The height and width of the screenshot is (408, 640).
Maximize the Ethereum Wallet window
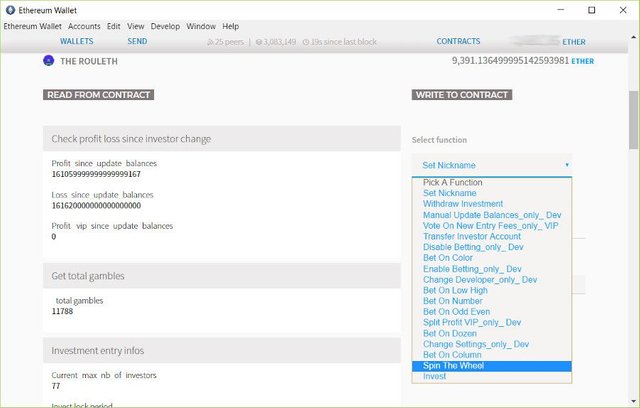tap(591, 10)
